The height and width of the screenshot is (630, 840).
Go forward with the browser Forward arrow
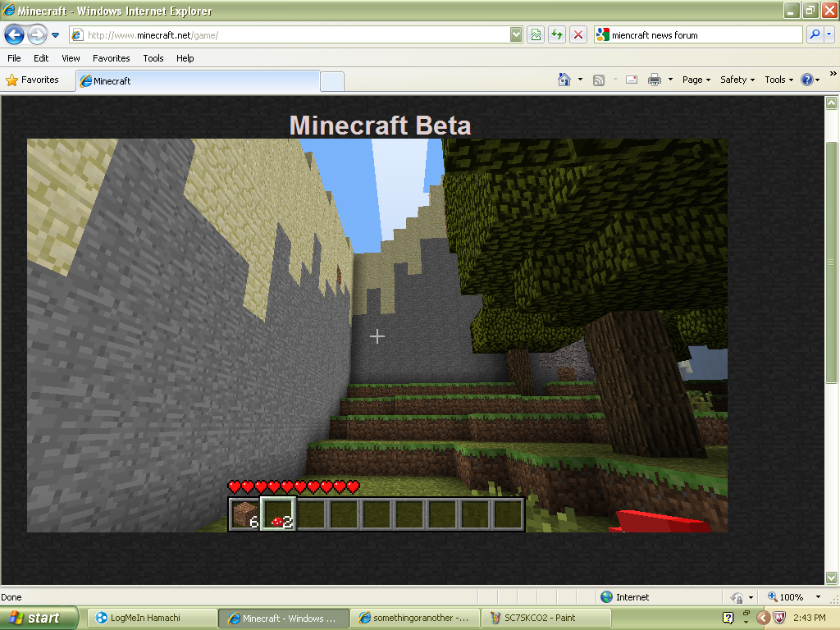coord(37,35)
